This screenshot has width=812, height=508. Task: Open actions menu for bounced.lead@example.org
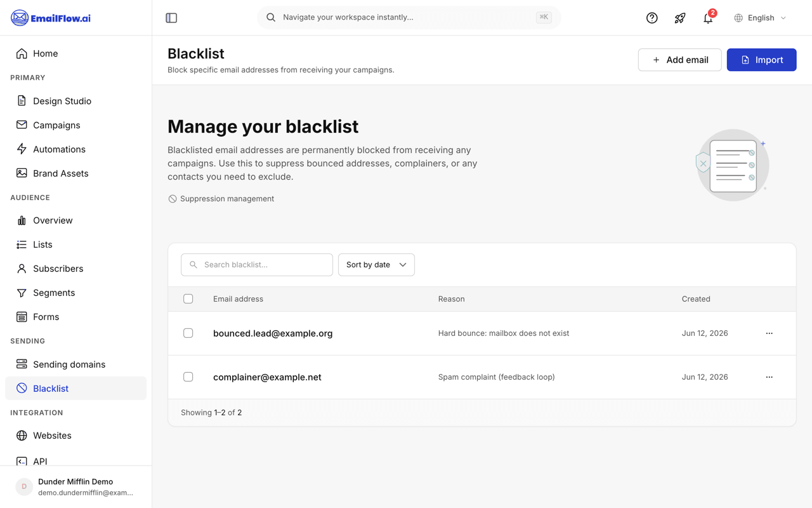point(769,333)
